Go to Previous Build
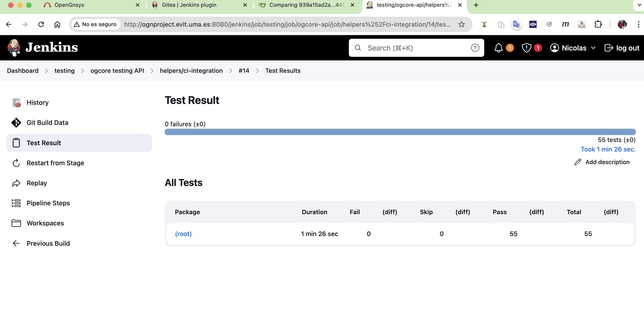The height and width of the screenshot is (335, 644). pyautogui.click(x=79, y=243)
